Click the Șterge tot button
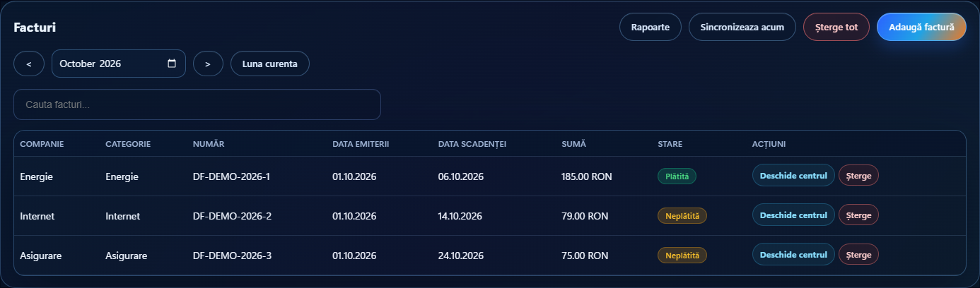This screenshot has height=288, width=980. coord(836,28)
